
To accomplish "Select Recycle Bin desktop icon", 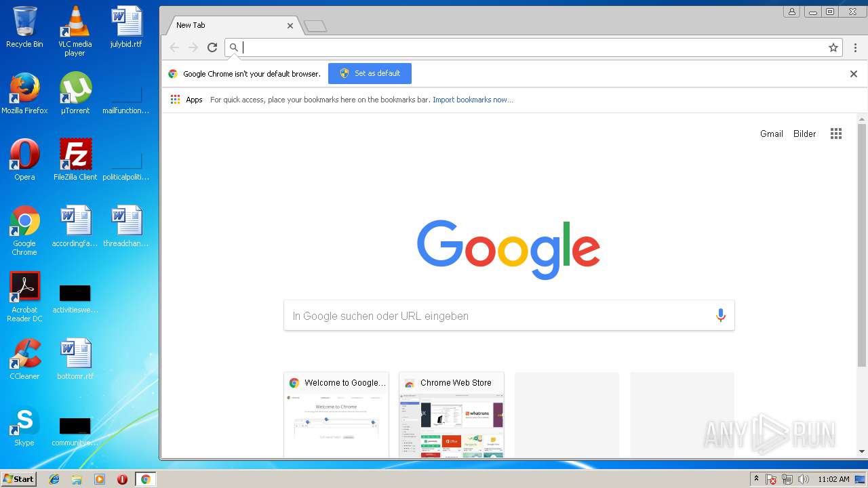I will click(24, 27).
